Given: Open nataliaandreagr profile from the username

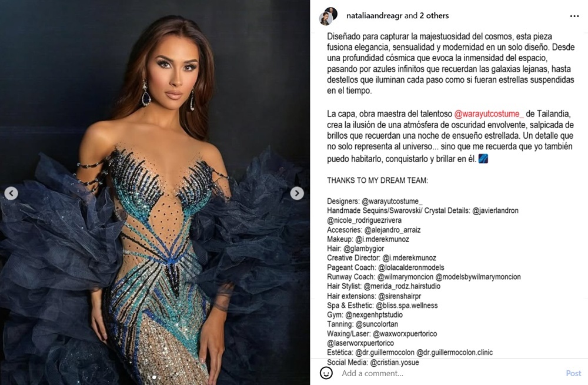Looking at the screenshot, I should (x=374, y=16).
